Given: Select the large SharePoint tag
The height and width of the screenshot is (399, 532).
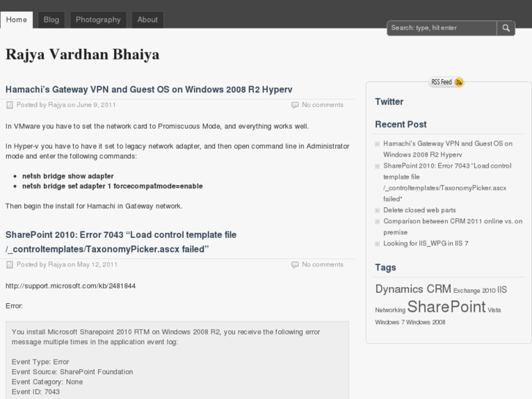Looking at the screenshot, I should (x=446, y=307).
